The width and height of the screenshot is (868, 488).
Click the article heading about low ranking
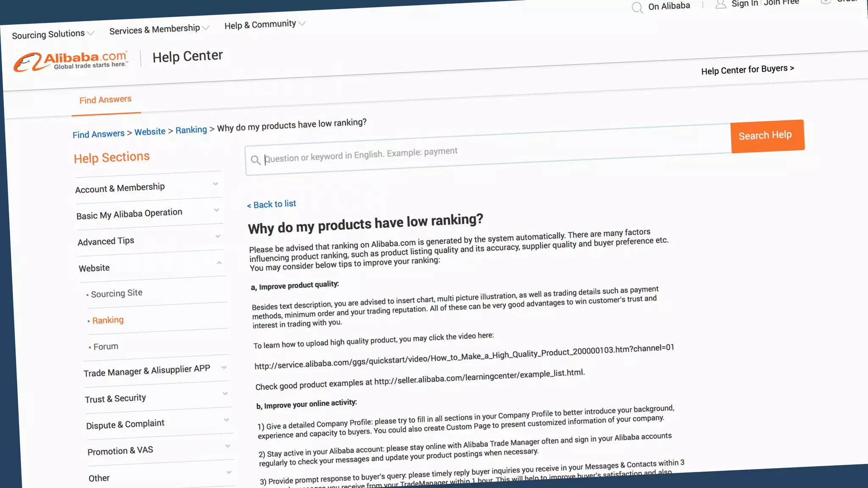tap(365, 224)
